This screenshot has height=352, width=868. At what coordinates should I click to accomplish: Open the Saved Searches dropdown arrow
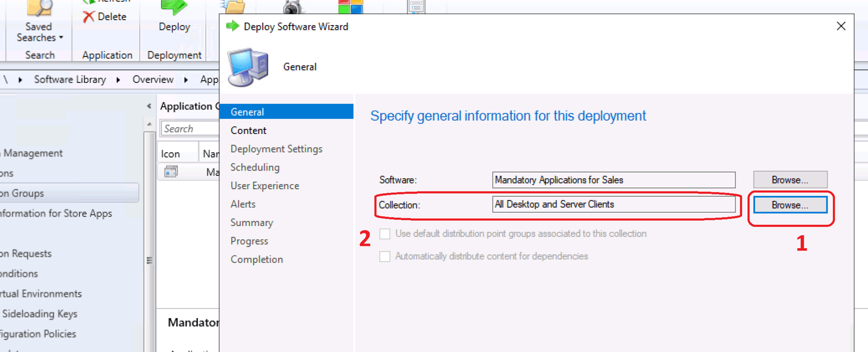point(61,38)
